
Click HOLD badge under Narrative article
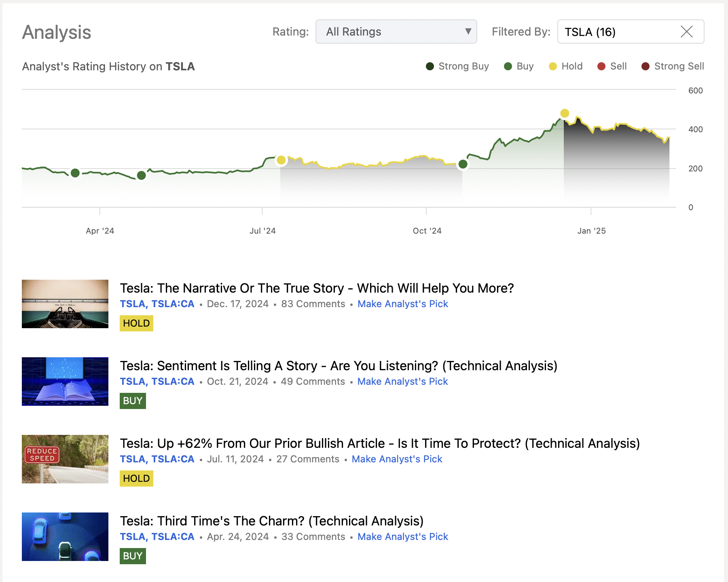[x=136, y=323]
